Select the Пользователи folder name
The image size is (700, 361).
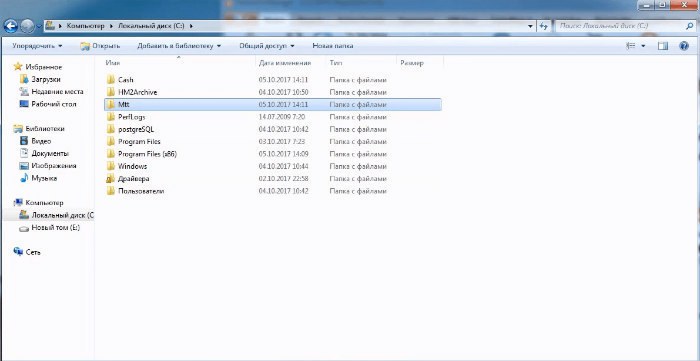pos(141,191)
